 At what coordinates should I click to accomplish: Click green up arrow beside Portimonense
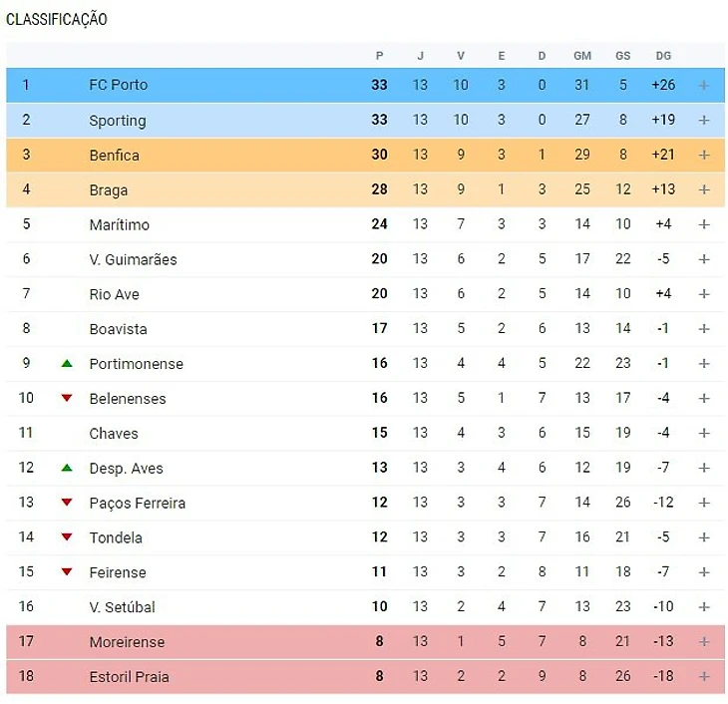coord(67,364)
